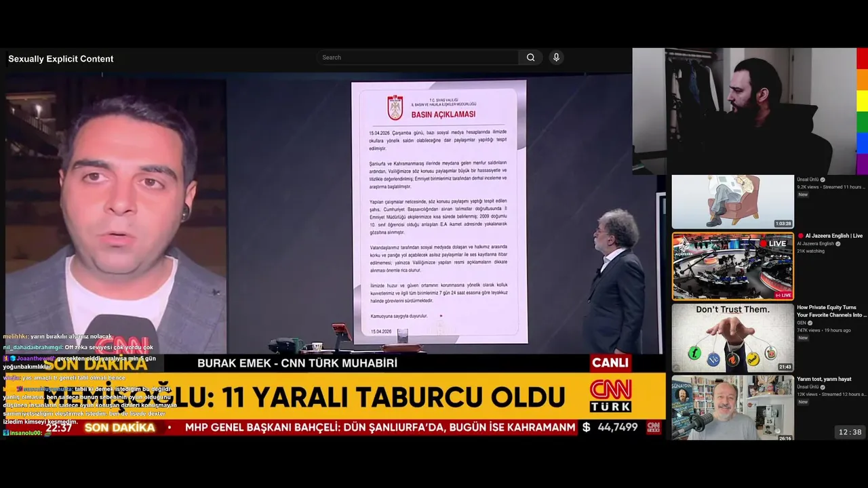Open the Al Jazeera English live thumbnail
The height and width of the screenshot is (488, 868).
(x=732, y=266)
